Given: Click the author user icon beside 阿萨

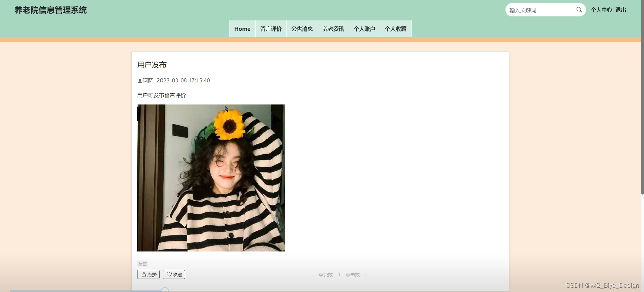Looking at the screenshot, I should point(140,81).
